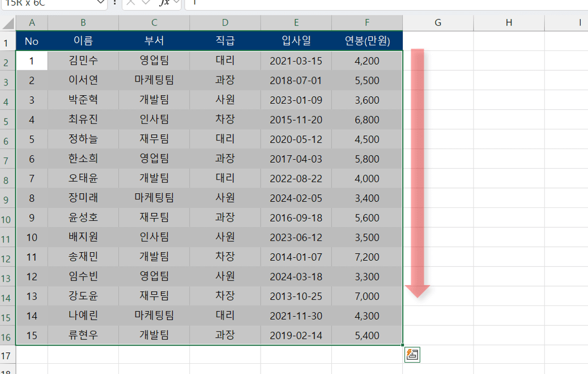Image resolution: width=588 pixels, height=374 pixels.
Task: Select the cell with No value 10
Action: pyautogui.click(x=32, y=237)
